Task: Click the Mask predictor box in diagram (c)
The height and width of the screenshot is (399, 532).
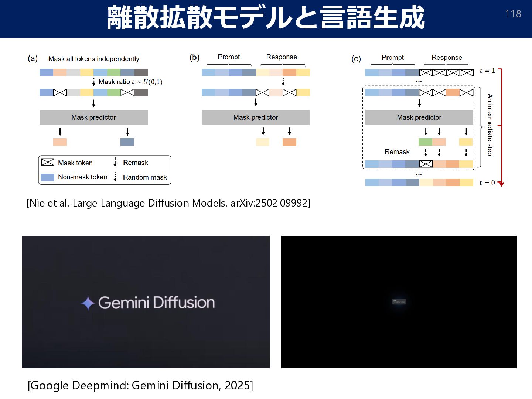Action: click(x=419, y=117)
